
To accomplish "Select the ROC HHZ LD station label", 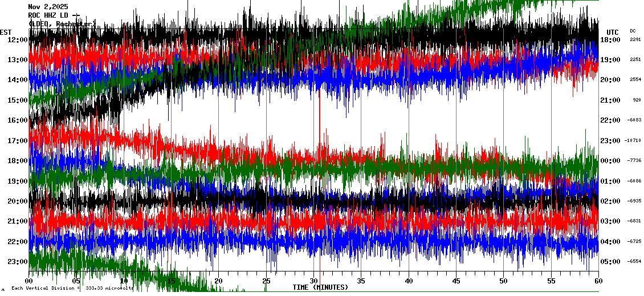I will (x=54, y=15).
